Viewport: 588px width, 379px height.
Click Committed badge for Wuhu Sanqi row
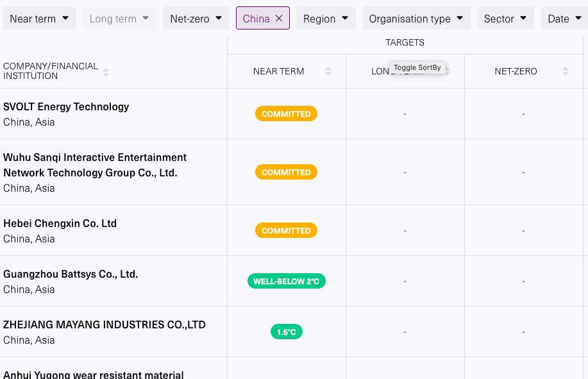[x=286, y=172]
